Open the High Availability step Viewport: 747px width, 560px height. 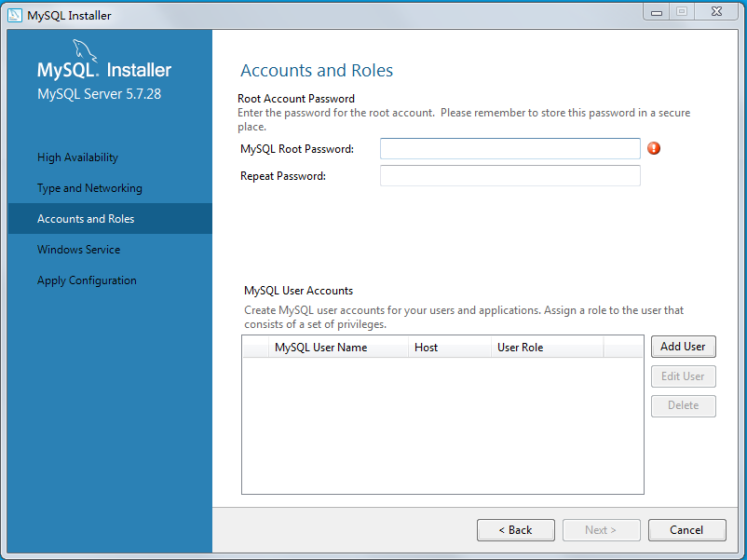(x=77, y=157)
